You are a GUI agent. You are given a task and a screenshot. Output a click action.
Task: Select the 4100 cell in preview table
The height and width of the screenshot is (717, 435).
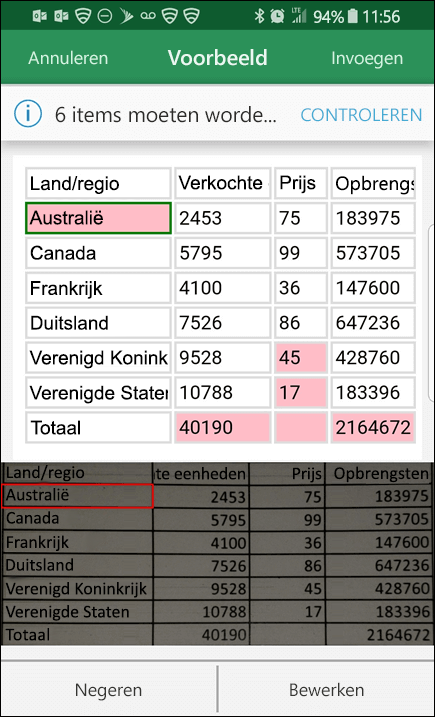pos(223,288)
